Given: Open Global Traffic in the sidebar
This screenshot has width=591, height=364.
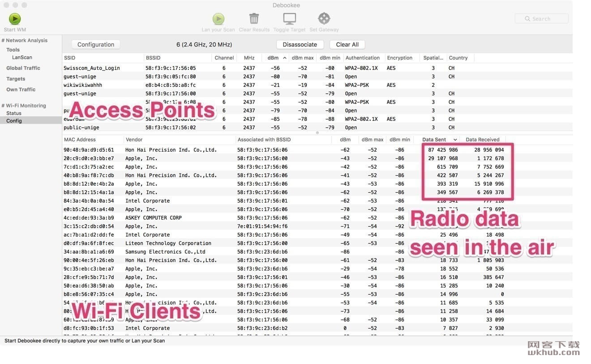Looking at the screenshot, I should click(23, 68).
